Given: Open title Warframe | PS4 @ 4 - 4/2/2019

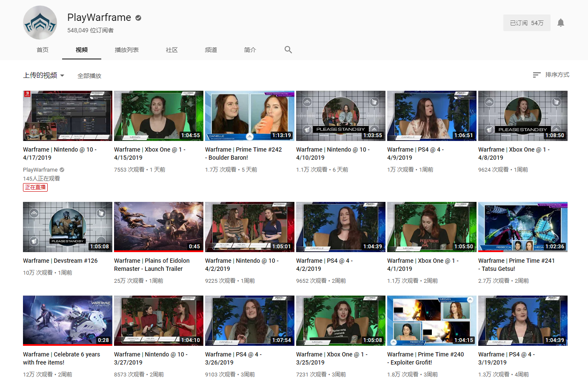Looking at the screenshot, I should 325,265.
